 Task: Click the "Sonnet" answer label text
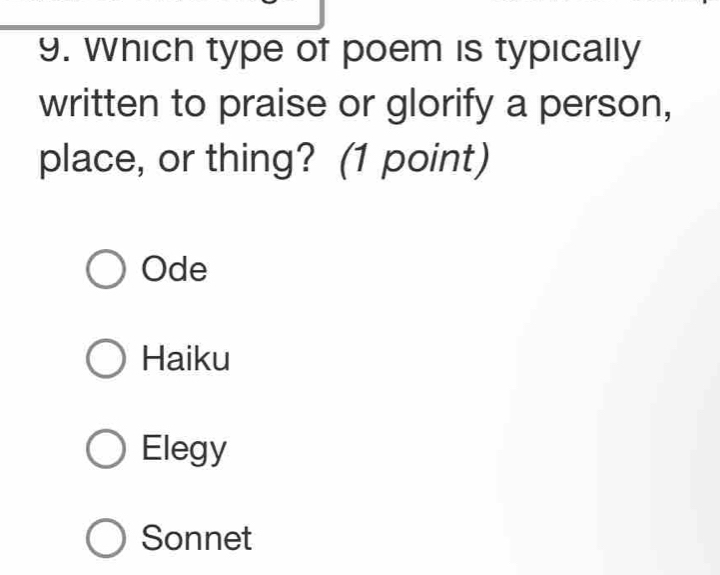click(x=197, y=539)
